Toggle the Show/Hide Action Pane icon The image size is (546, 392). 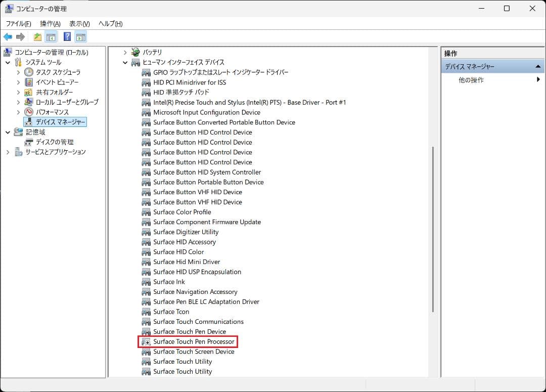click(x=81, y=36)
